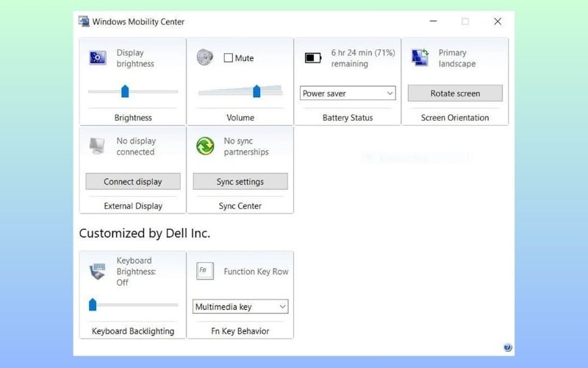Click the battery status icon
This screenshot has width=588, height=368.
point(313,58)
